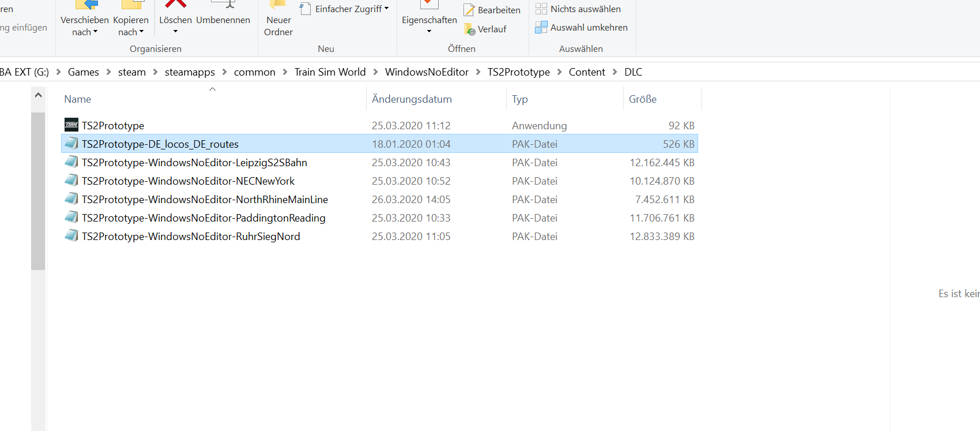Click PAK-Datei in the RuhrSiegNord row
This screenshot has width=980, height=431.
click(534, 236)
